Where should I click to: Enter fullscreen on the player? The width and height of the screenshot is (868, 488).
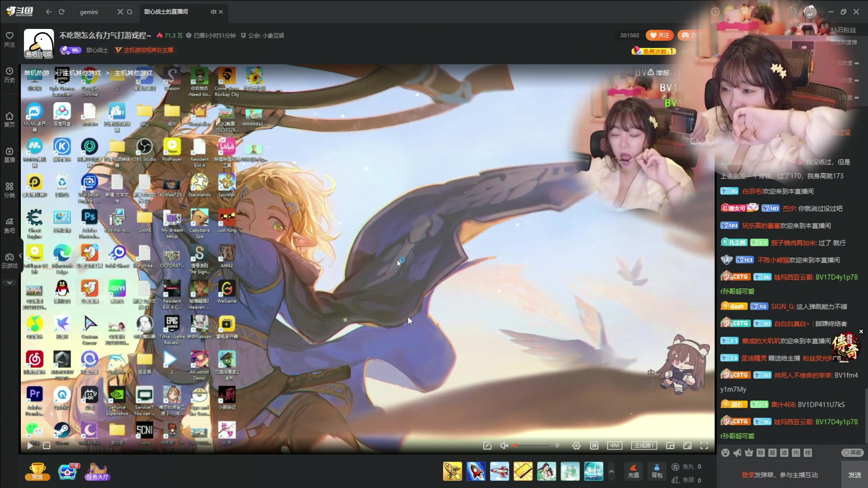704,446
